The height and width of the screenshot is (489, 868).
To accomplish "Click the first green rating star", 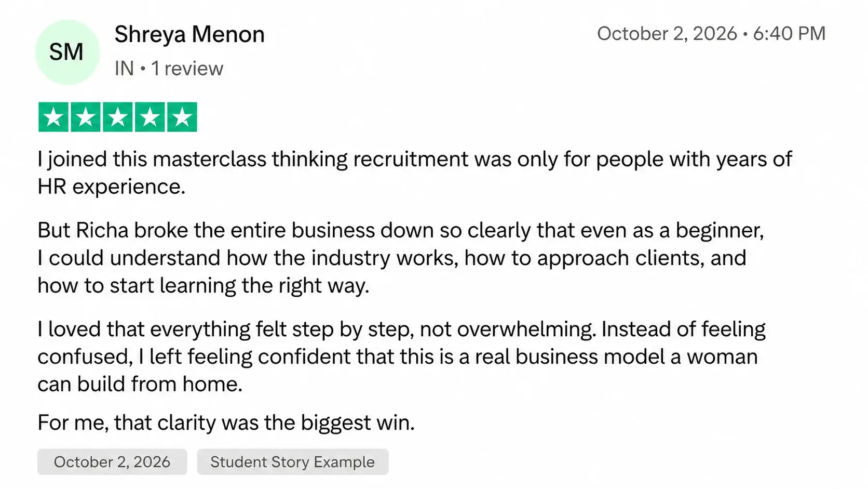I will 53,117.
